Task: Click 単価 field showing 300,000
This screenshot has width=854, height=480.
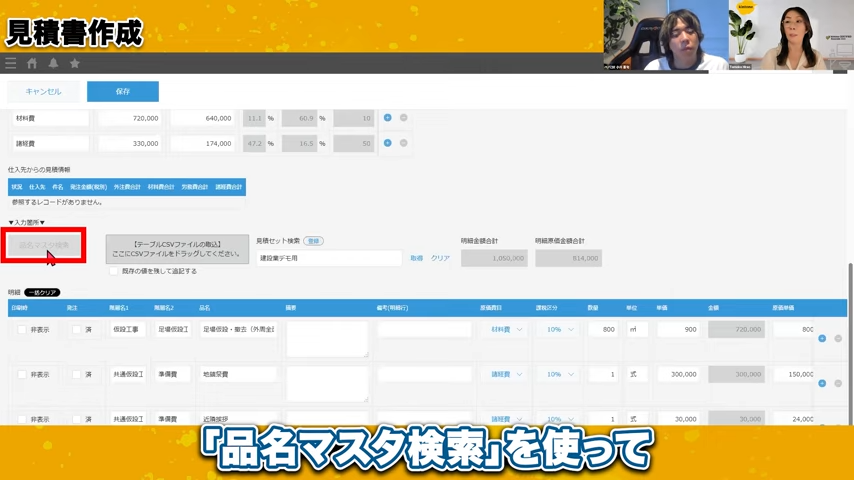Action: [x=679, y=375]
